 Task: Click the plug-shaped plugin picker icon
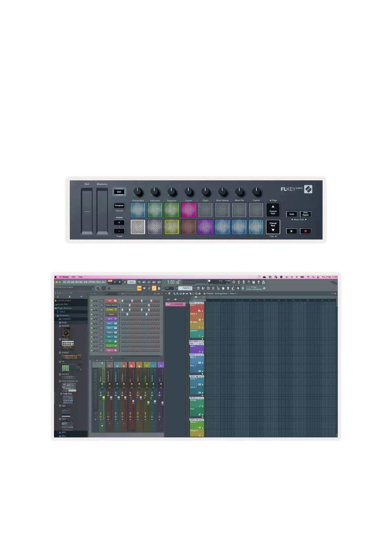228,288
